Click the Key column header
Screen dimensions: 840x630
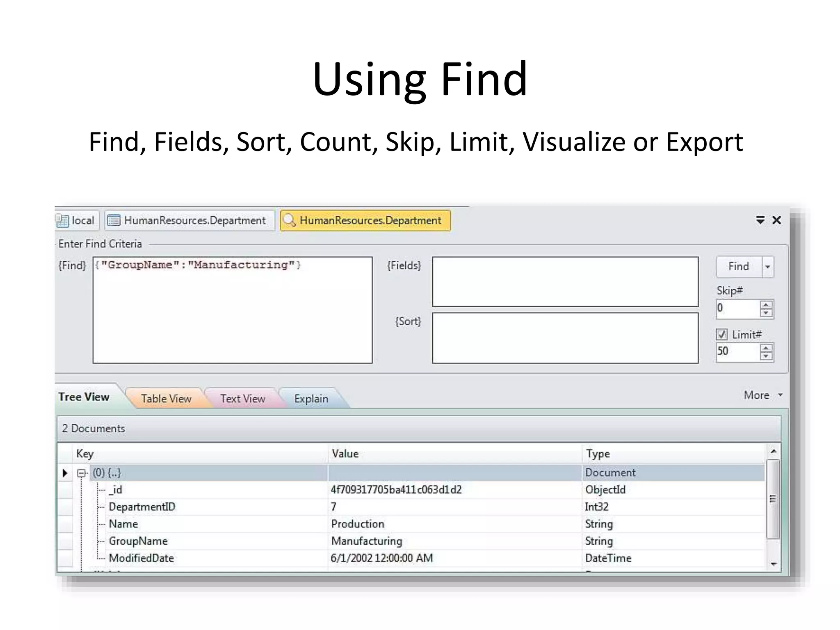[200, 454]
